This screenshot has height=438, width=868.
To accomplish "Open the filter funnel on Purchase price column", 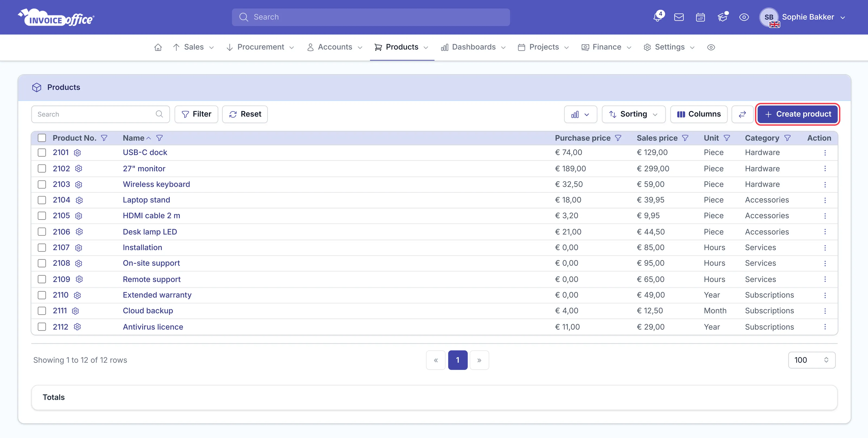I will click(618, 138).
